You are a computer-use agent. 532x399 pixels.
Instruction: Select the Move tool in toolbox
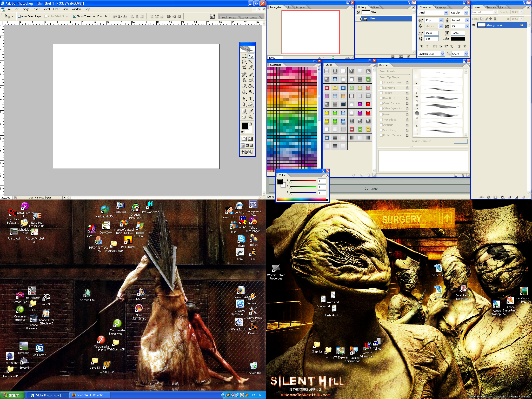(x=251, y=56)
